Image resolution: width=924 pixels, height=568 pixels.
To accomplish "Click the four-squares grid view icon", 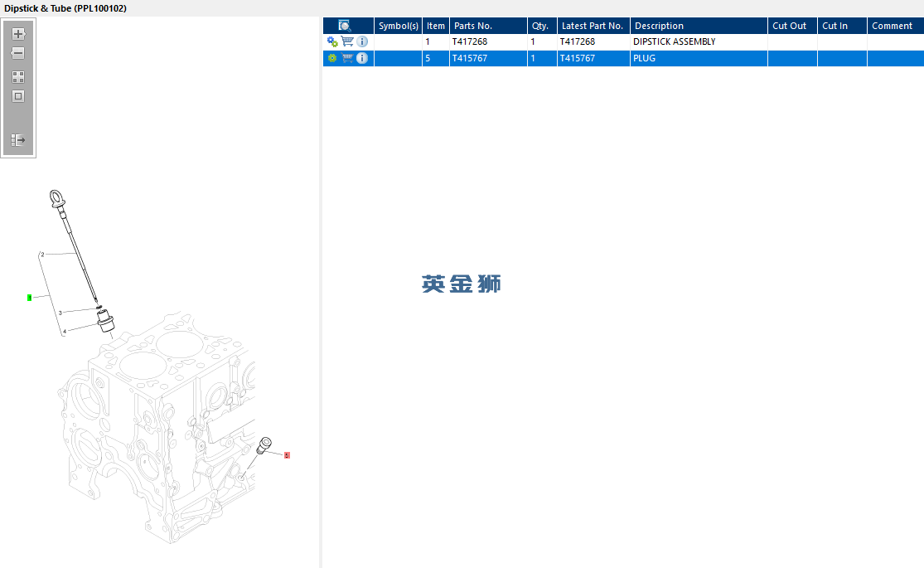I will coord(18,77).
